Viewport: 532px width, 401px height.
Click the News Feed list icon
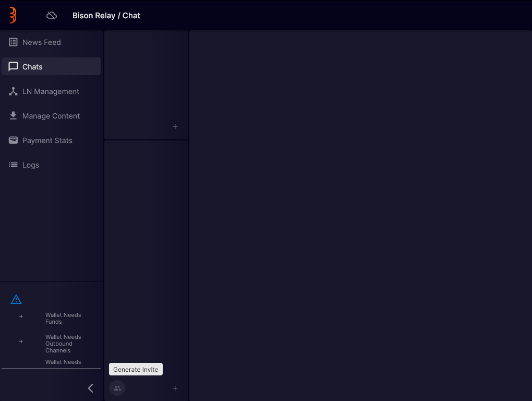[13, 42]
